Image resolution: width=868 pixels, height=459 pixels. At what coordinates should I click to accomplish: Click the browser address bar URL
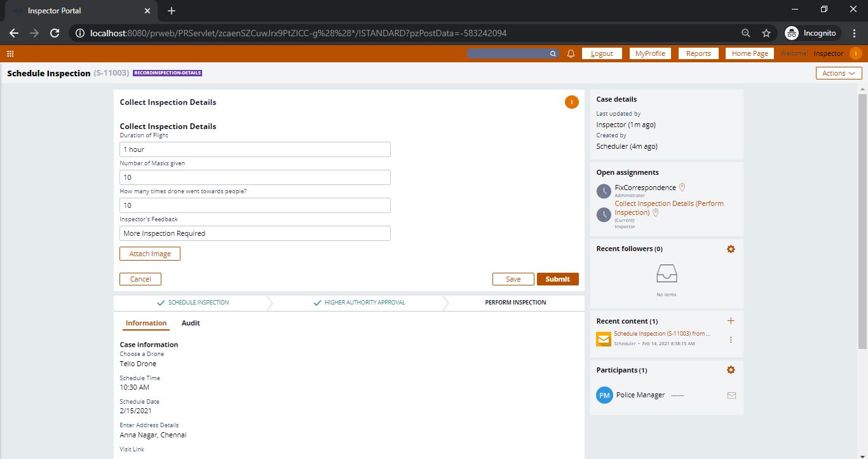[299, 33]
